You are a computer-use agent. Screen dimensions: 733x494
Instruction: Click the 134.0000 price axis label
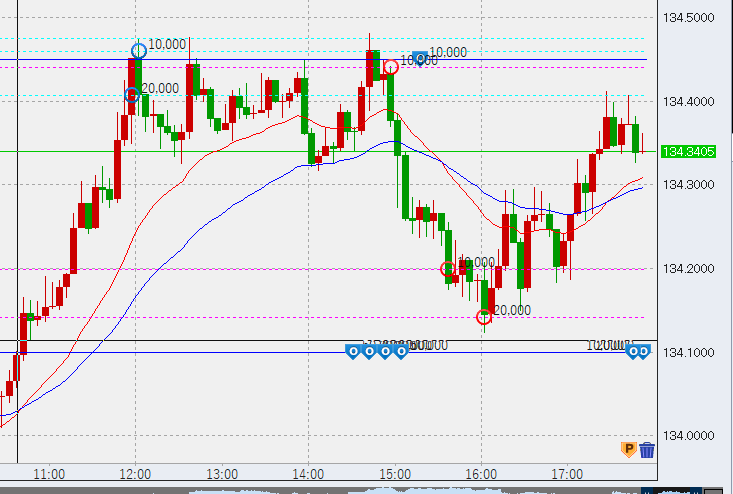point(691,435)
